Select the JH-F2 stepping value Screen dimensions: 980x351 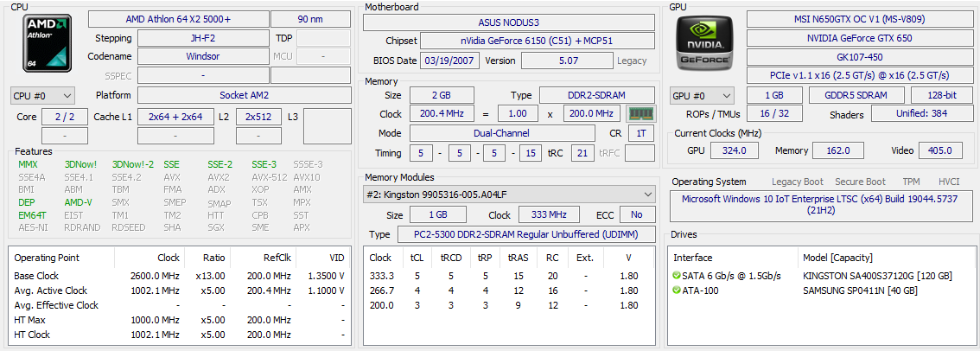(x=203, y=38)
